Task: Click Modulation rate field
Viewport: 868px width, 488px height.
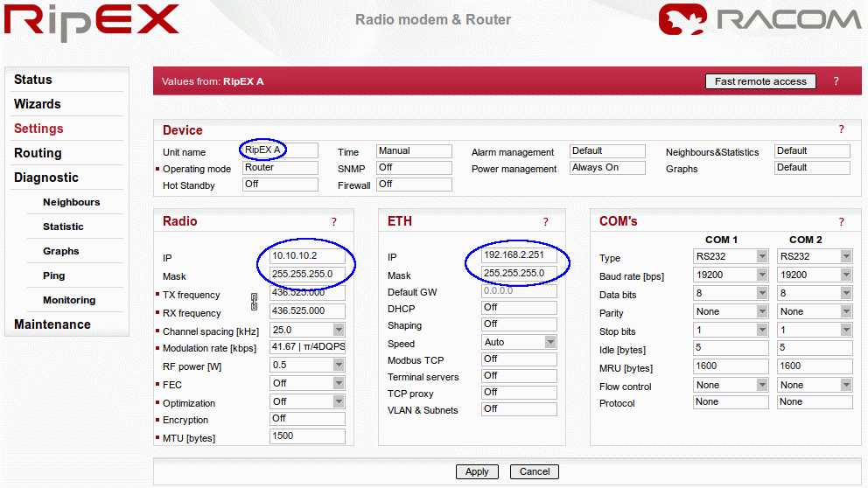Action: click(307, 347)
